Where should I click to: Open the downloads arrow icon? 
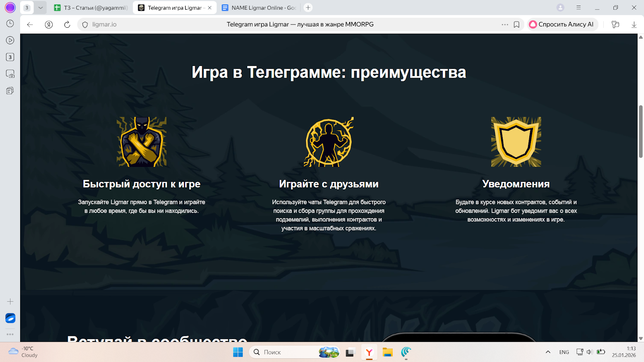click(634, 25)
